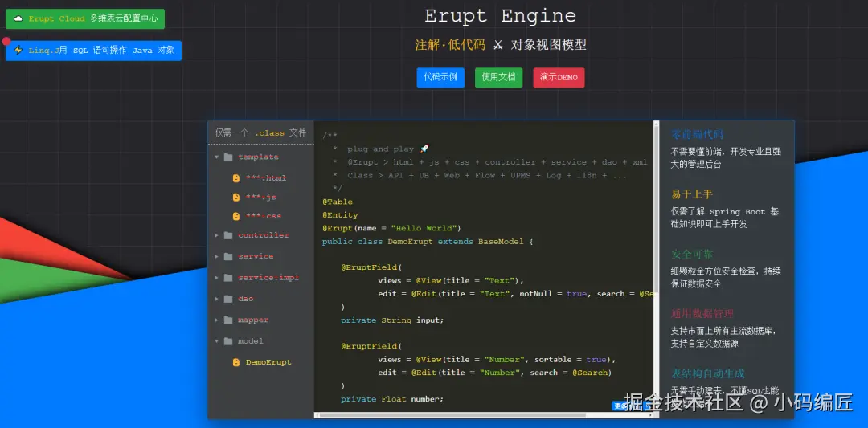This screenshot has width=868, height=428.
Task: Click the 安全可靠 feature heading
Action: pos(691,254)
